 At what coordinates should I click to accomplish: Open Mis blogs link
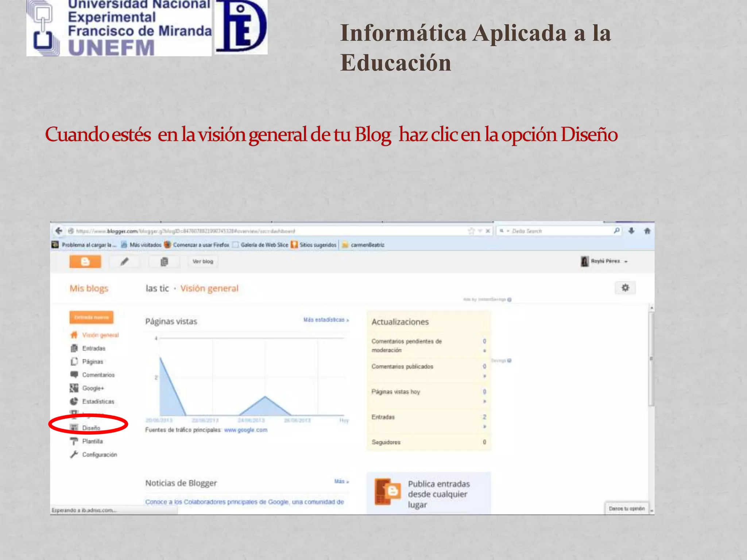pos(89,288)
